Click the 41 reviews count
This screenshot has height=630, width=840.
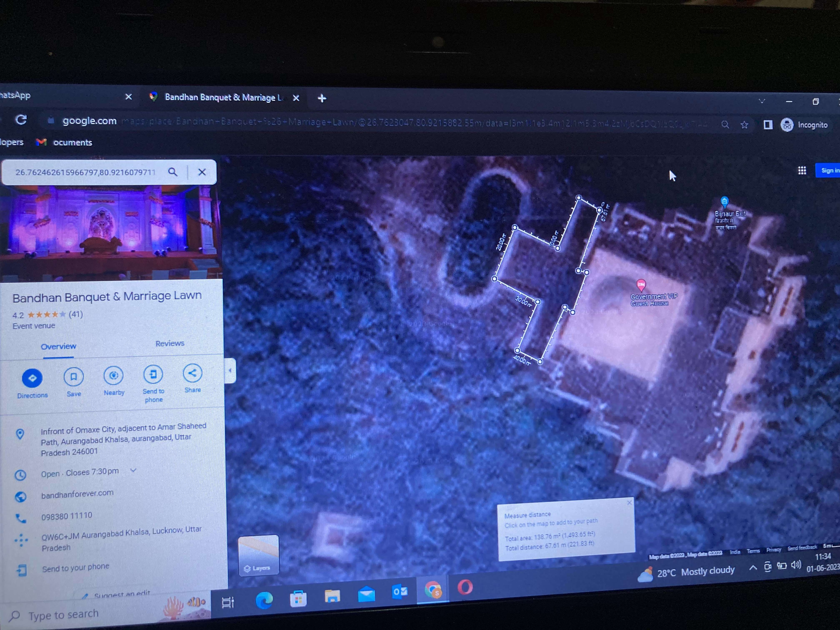coord(76,314)
